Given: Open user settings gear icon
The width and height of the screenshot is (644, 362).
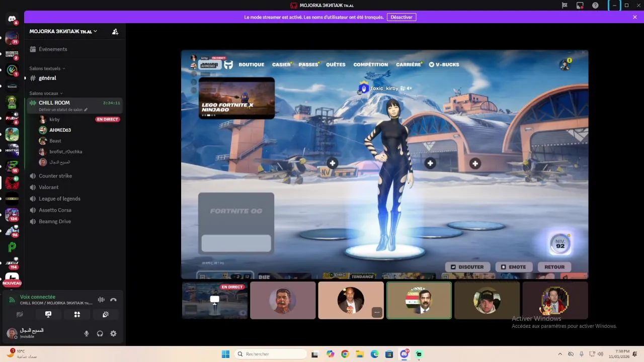Looking at the screenshot, I should point(113,333).
